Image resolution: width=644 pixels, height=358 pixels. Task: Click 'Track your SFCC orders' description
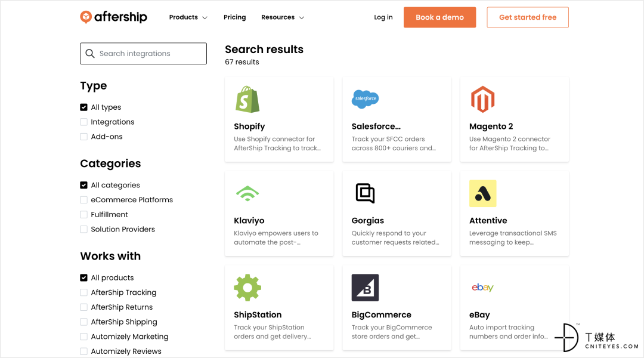click(388, 139)
